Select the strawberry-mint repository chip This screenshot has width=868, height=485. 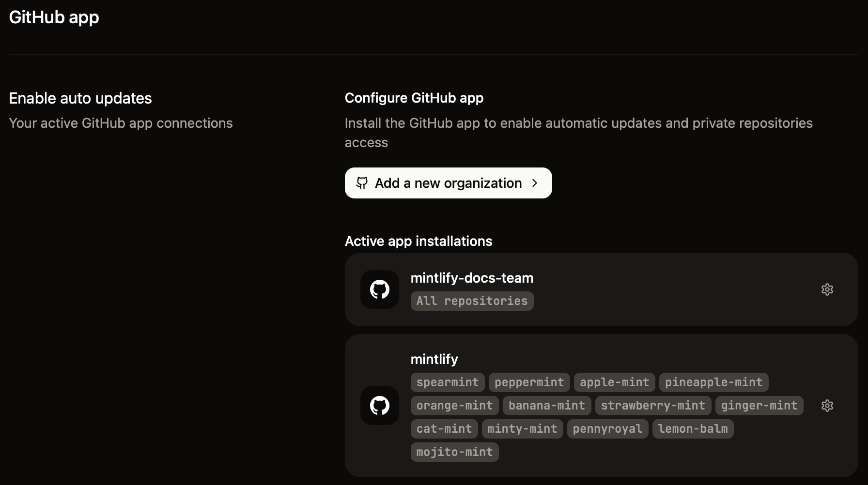coord(652,406)
